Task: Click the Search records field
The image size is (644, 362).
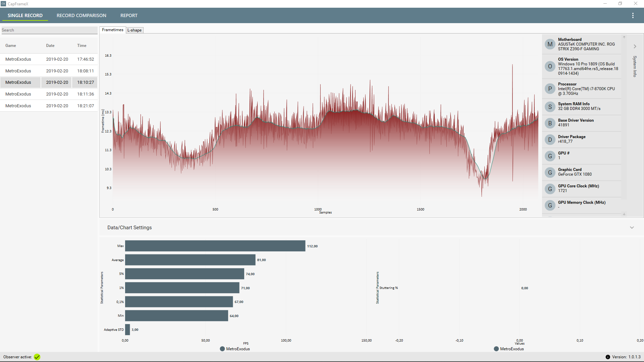Action: click(49, 30)
